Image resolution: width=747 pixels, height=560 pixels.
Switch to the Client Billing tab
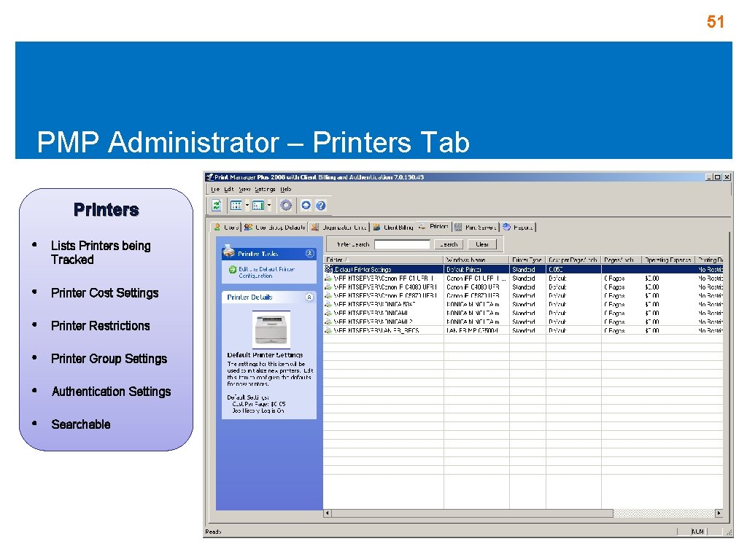coord(393,227)
